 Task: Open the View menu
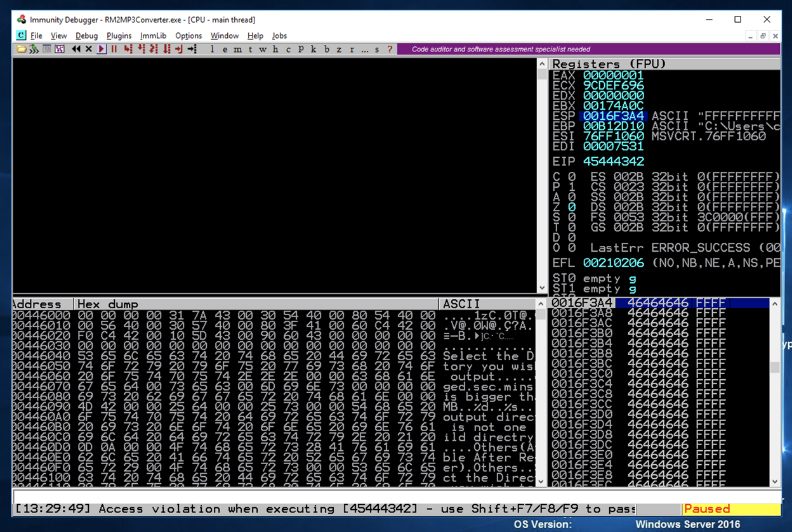coord(58,36)
